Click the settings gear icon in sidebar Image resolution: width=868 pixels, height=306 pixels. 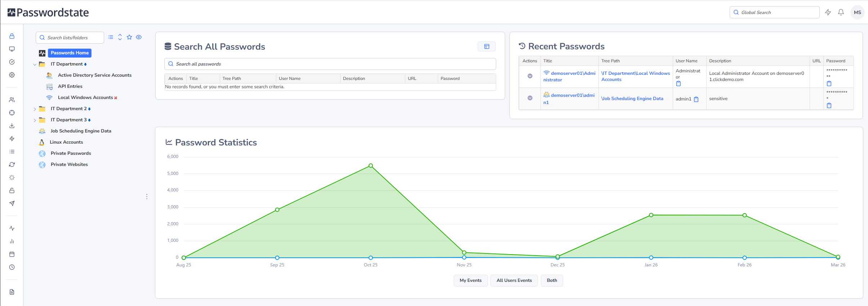(12, 75)
